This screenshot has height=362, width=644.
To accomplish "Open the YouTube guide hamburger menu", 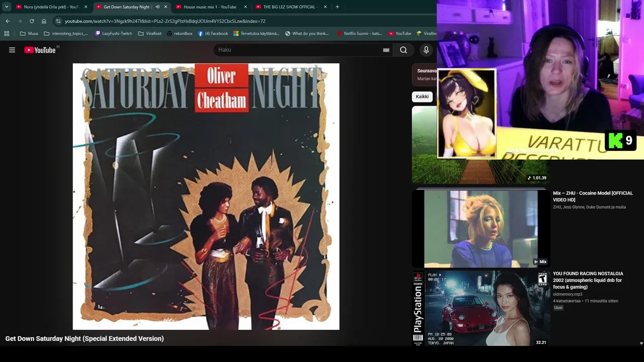I will 12,50.
